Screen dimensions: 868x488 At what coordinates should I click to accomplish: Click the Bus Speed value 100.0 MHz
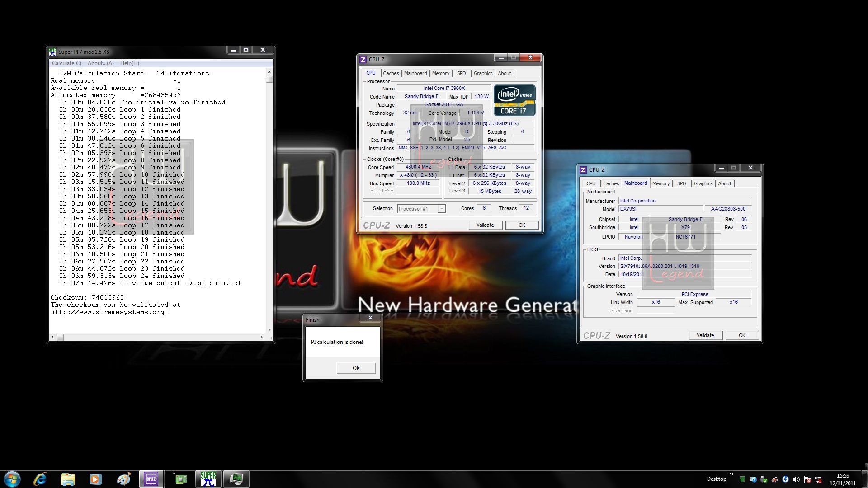pos(418,183)
